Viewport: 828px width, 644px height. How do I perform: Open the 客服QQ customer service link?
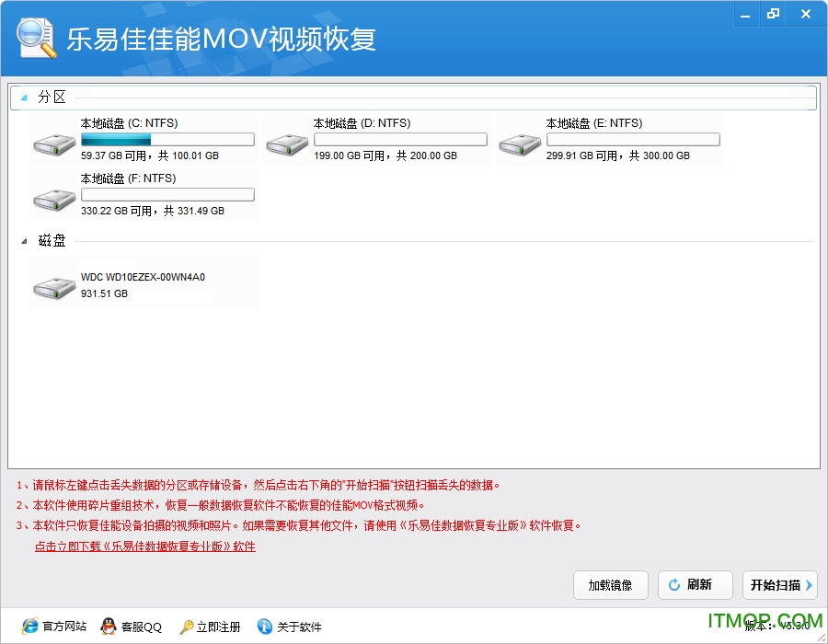pyautogui.click(x=141, y=627)
